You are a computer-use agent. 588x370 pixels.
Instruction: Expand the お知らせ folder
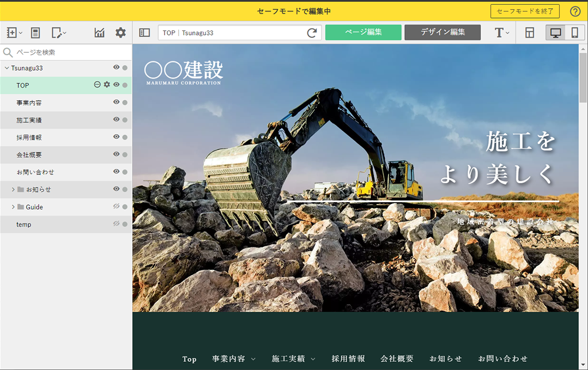click(13, 190)
